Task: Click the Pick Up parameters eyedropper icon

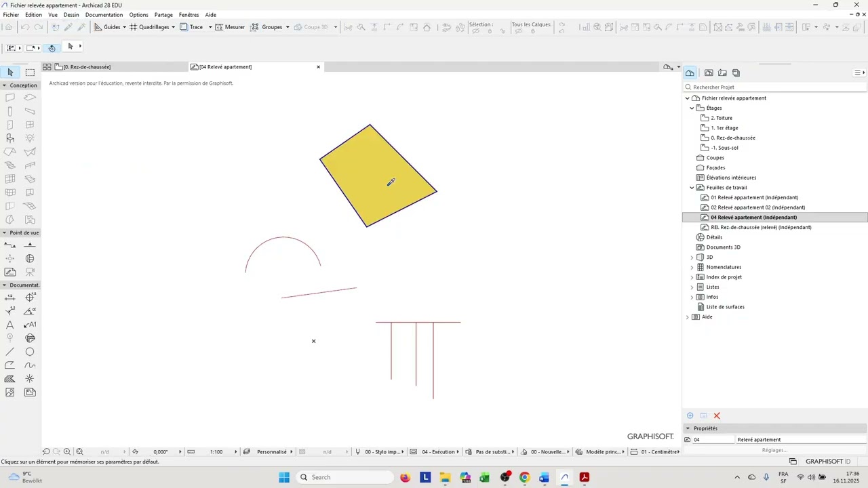Action: pyautogui.click(x=68, y=27)
